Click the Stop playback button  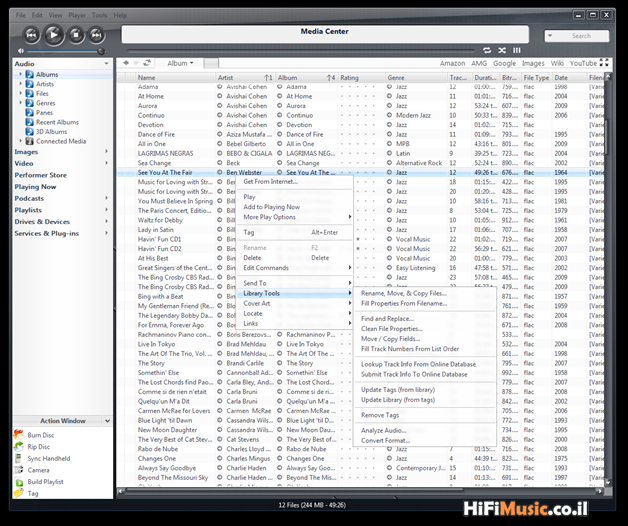pyautogui.click(x=76, y=35)
